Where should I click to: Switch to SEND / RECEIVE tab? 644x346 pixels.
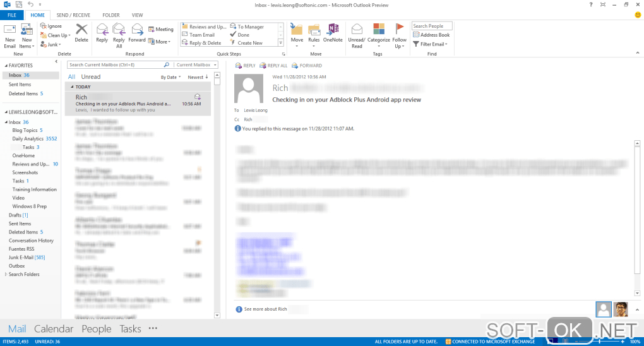pyautogui.click(x=73, y=15)
